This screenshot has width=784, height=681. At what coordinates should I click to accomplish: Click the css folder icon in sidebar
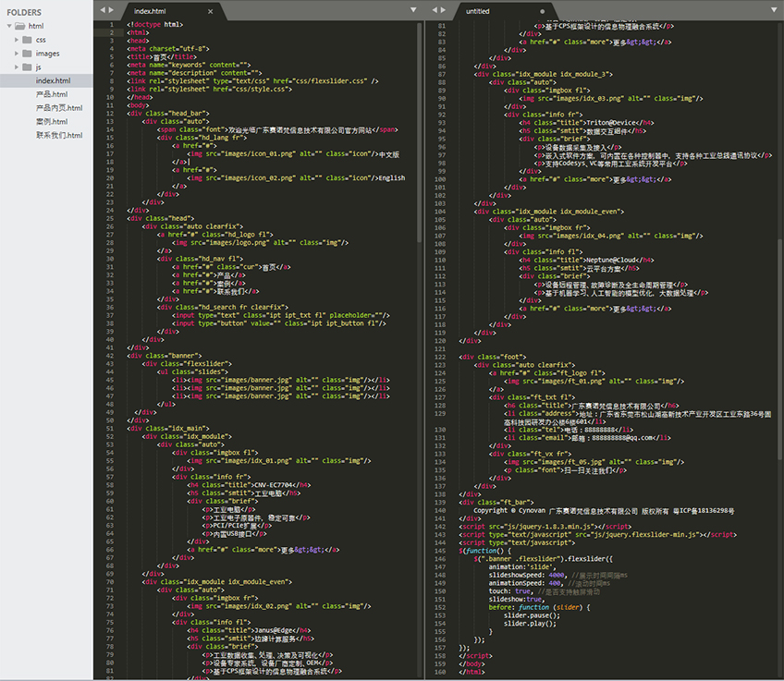[x=27, y=40]
